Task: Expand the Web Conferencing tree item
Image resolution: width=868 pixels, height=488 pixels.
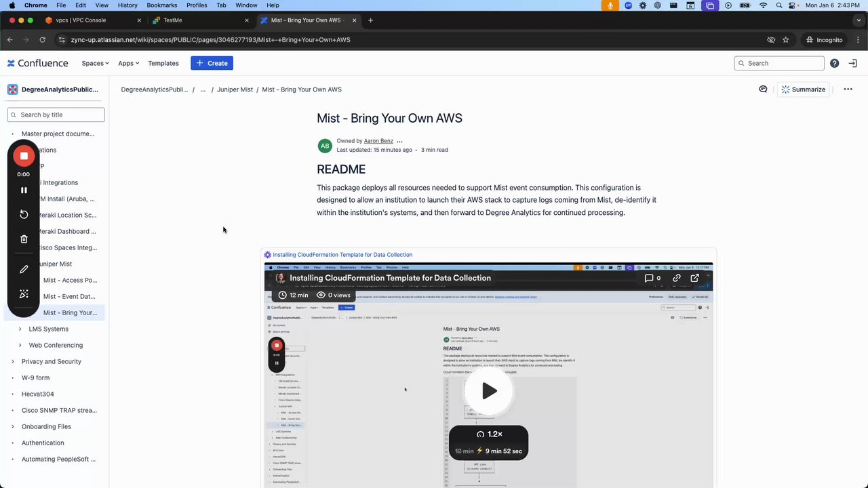Action: click(20, 345)
